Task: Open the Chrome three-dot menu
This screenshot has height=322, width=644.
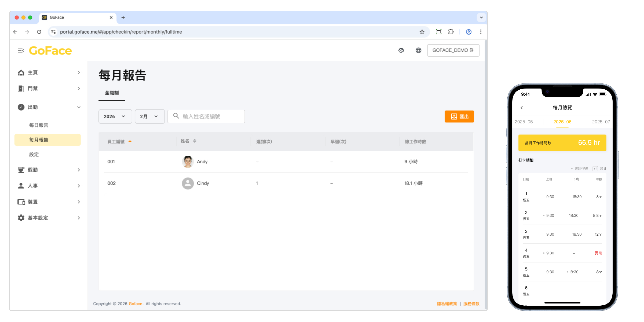Action: [x=481, y=32]
